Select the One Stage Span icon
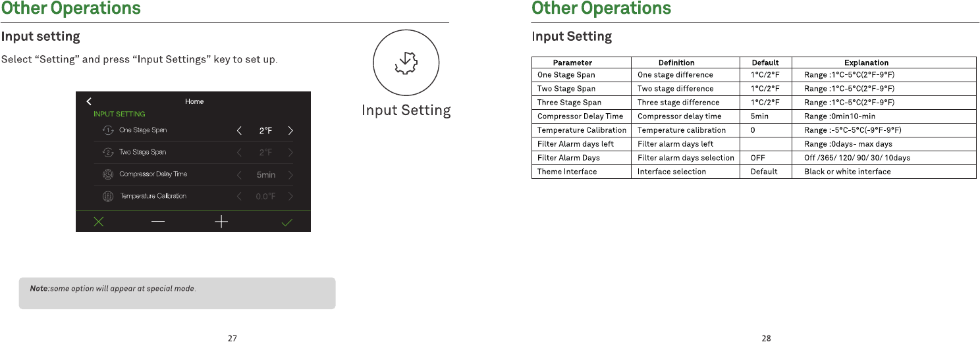980x342 pixels. [107, 130]
